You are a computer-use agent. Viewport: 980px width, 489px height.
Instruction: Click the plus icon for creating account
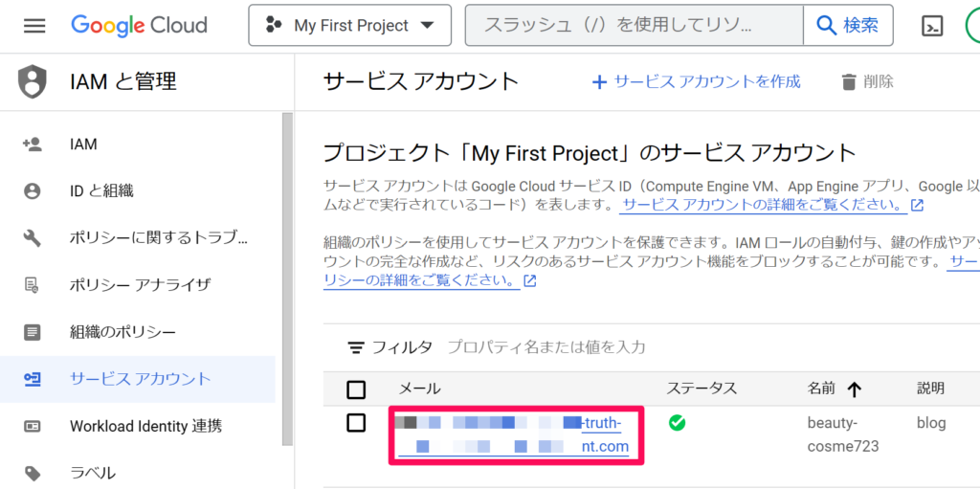(599, 82)
